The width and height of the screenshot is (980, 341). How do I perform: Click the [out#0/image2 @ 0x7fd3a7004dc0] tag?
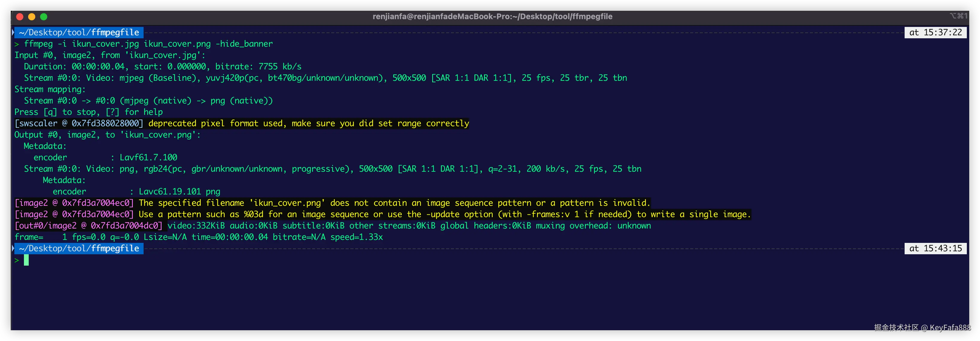click(89, 226)
